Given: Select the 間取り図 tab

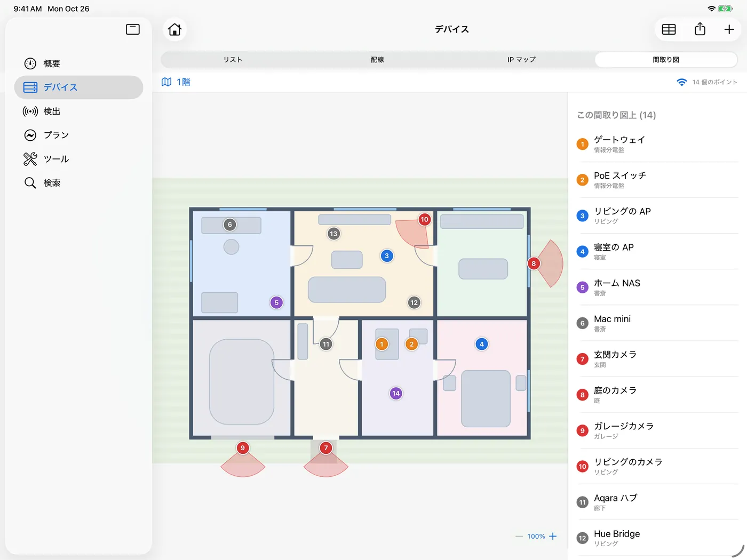Looking at the screenshot, I should (666, 60).
